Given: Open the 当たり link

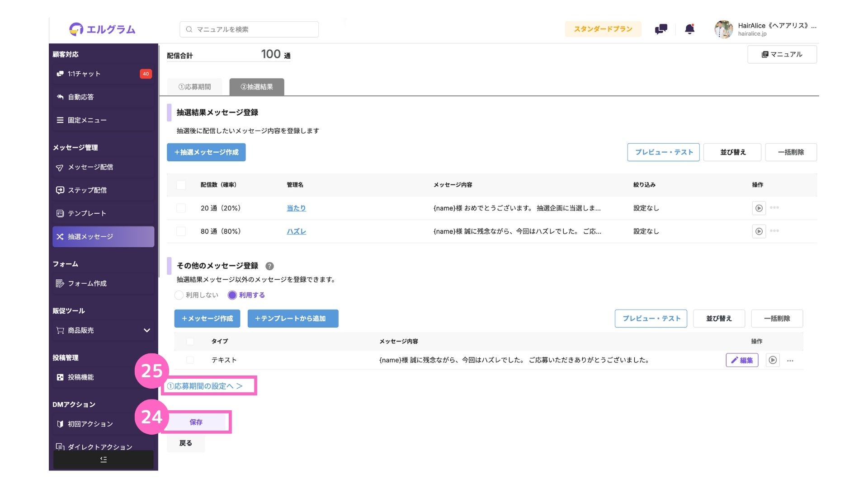Looking at the screenshot, I should [296, 208].
